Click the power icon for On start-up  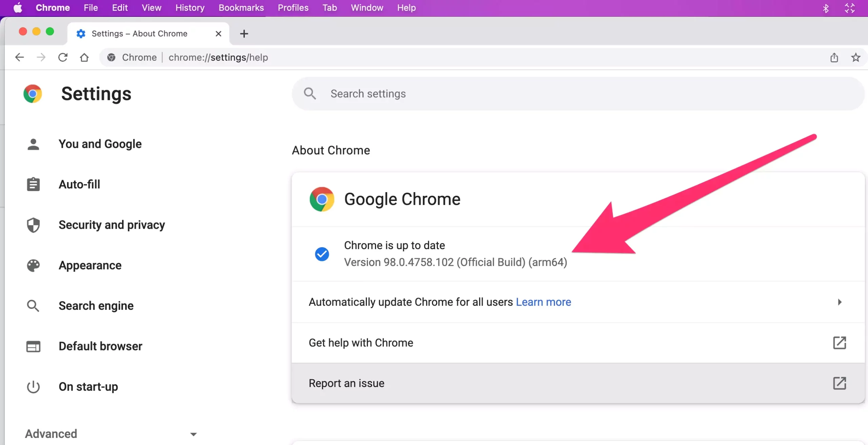pos(33,387)
